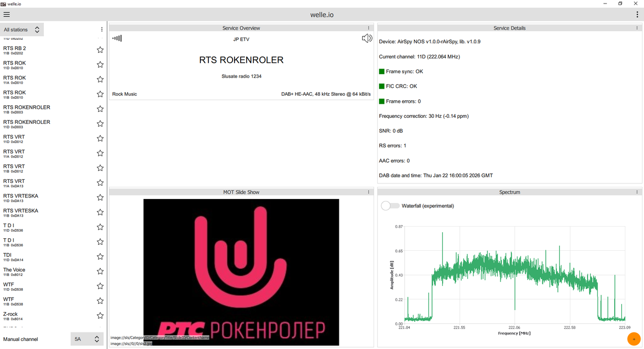Screen dimensions: 644x349
Task: Tune to RTS VRT 11A 0xDA13
Action: [48, 183]
